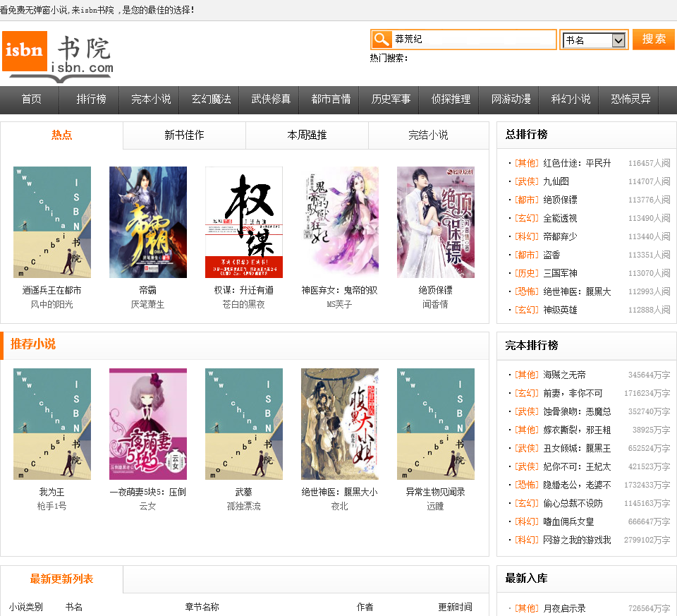Open the 权谋 book cover
This screenshot has width=677, height=616.
coord(244,222)
